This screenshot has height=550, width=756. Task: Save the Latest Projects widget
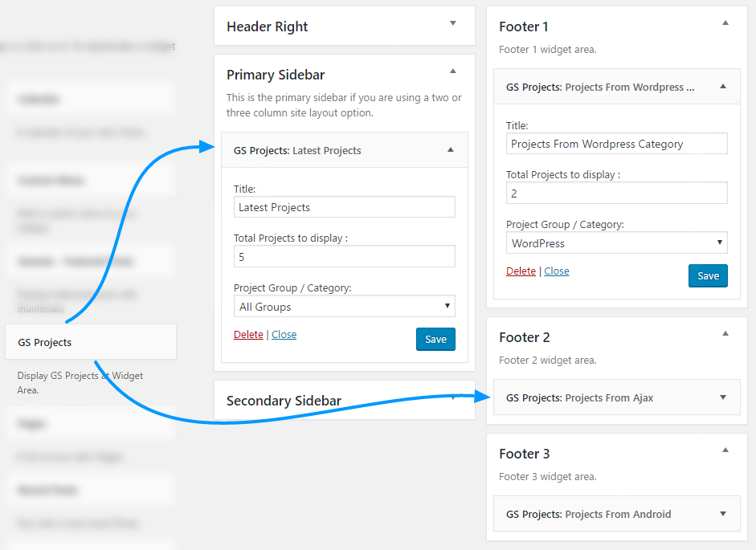435,339
